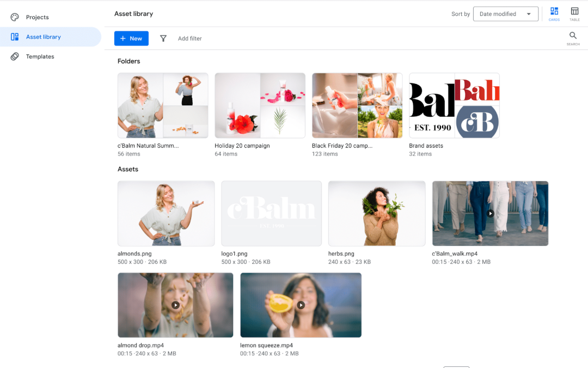Select the Cards view icon

(x=554, y=14)
